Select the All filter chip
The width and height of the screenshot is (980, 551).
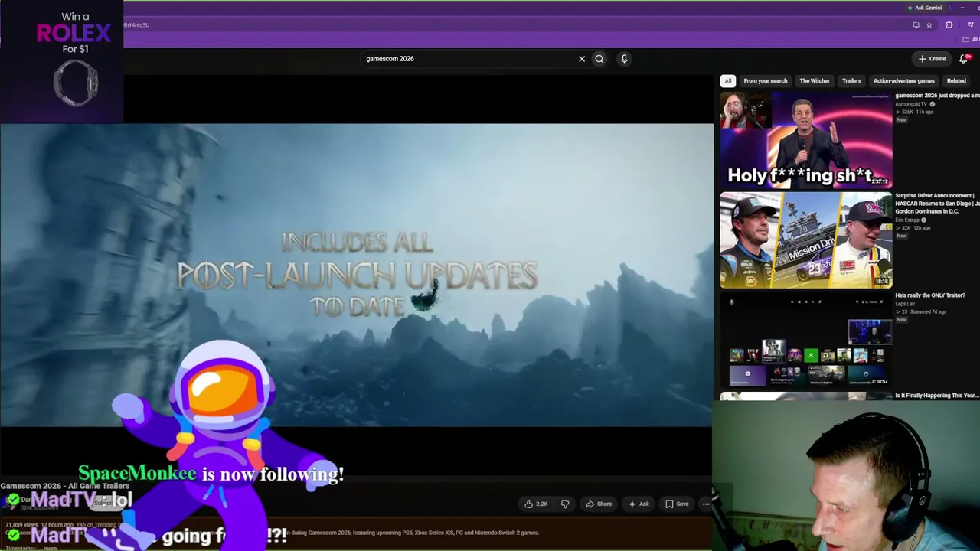[728, 80]
